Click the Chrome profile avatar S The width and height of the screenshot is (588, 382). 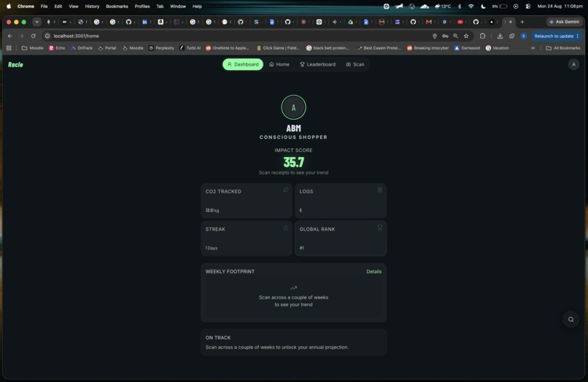(524, 36)
